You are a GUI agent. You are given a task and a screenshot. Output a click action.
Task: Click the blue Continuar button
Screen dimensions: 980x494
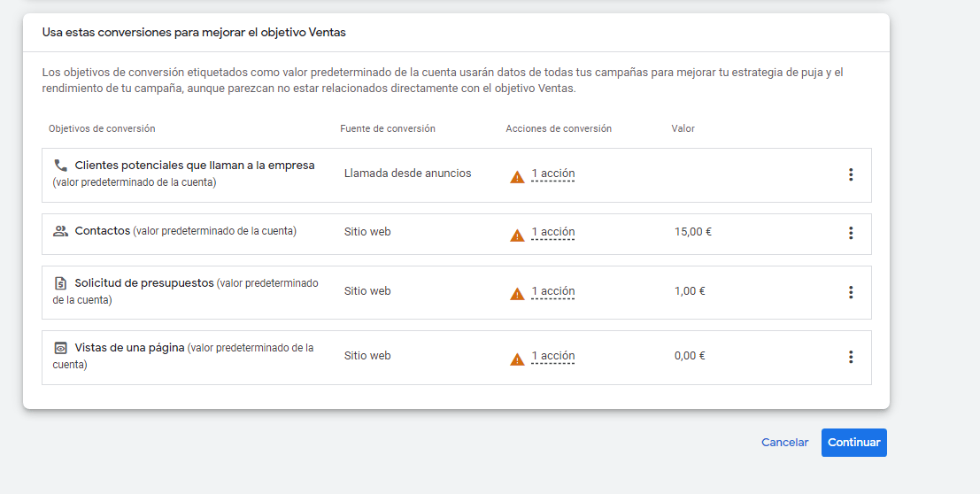pos(853,442)
